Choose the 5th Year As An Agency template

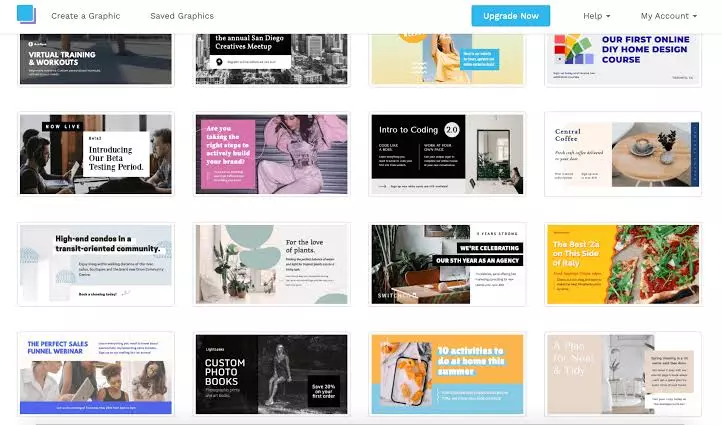[x=447, y=264]
